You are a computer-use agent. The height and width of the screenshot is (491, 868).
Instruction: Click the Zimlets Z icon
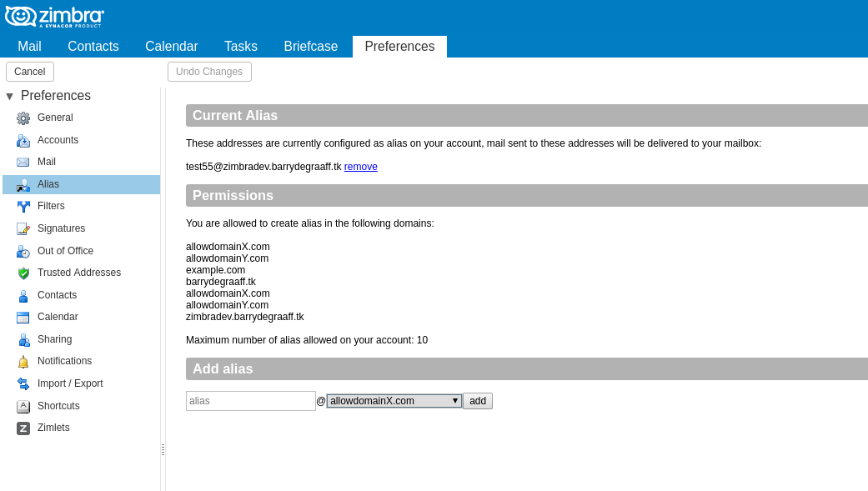[23, 428]
